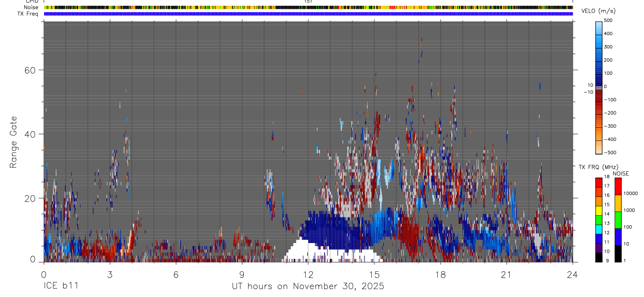Click the '1000' label on NOISE scale
Viewport: 644px width, 297px height.
click(x=629, y=210)
